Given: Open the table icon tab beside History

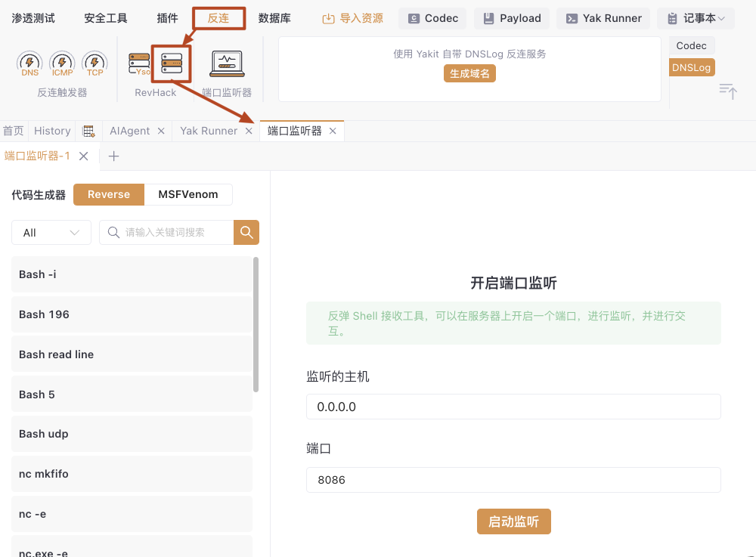Looking at the screenshot, I should [88, 131].
